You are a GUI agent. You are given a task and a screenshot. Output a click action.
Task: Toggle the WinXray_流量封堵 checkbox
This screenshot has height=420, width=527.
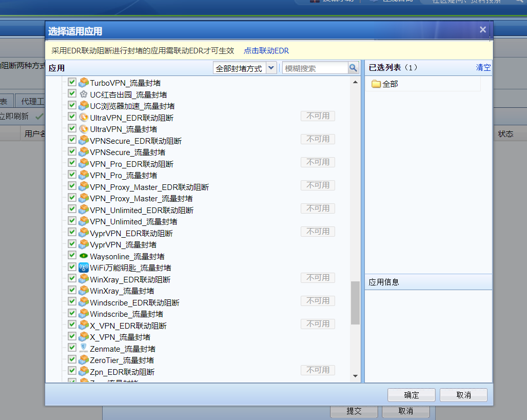tap(72, 291)
